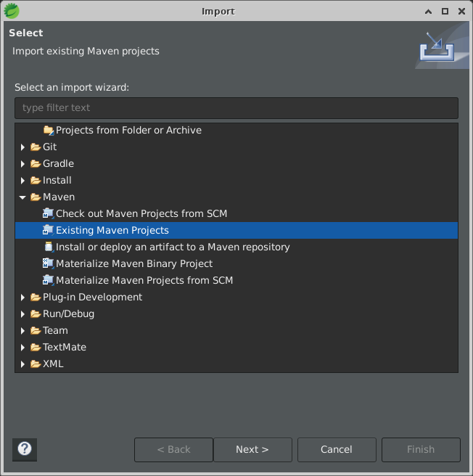
Task: Select the Install tree label
Action: tap(57, 181)
